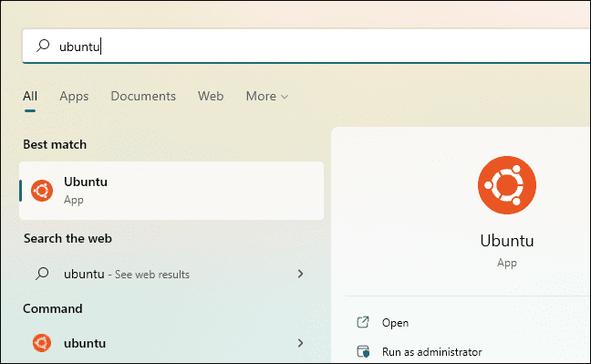The image size is (591, 364).
Task: Click the Ubuntu logo icon in Best match
Action: click(42, 191)
